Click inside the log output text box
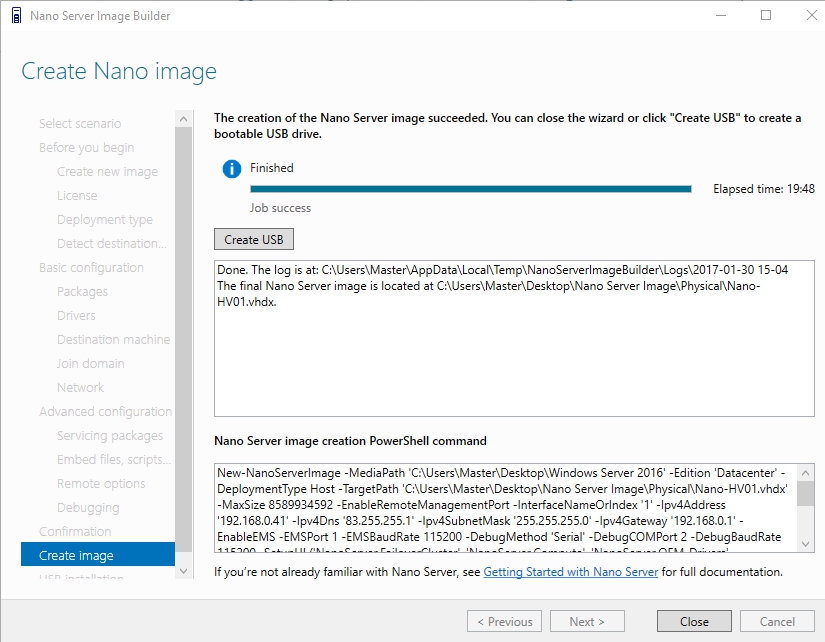 point(512,350)
